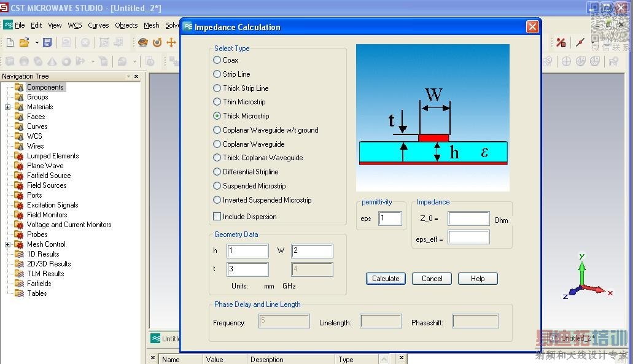Image resolution: width=633 pixels, height=364 pixels.
Task: Open the Curves menu
Action: point(98,25)
